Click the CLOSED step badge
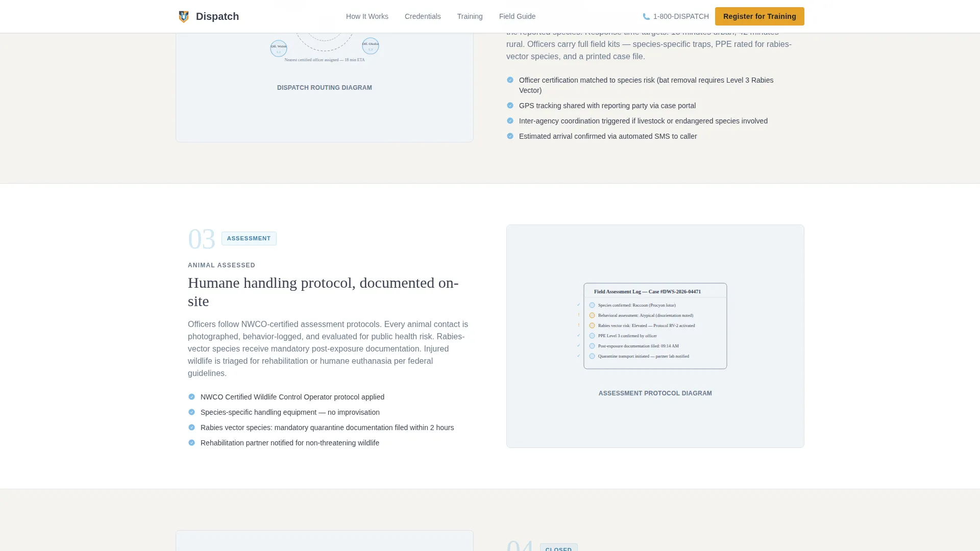The height and width of the screenshot is (551, 980). tap(559, 548)
